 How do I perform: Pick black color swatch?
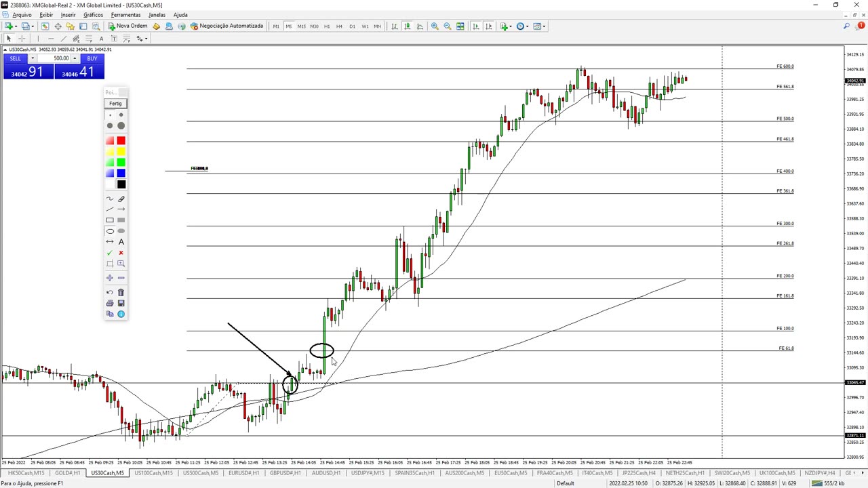[121, 184]
